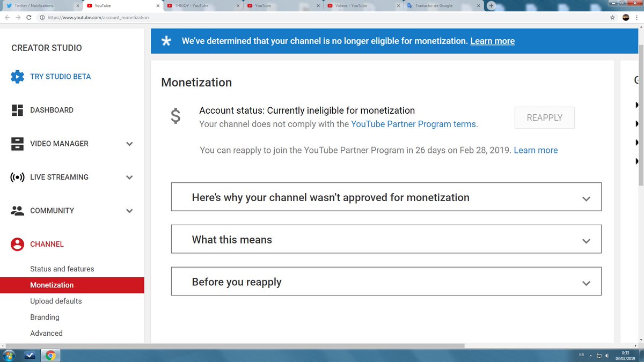This screenshot has height=362, width=644.
Task: Click the Chrome icon in taskbar
Action: pyautogui.click(x=51, y=355)
